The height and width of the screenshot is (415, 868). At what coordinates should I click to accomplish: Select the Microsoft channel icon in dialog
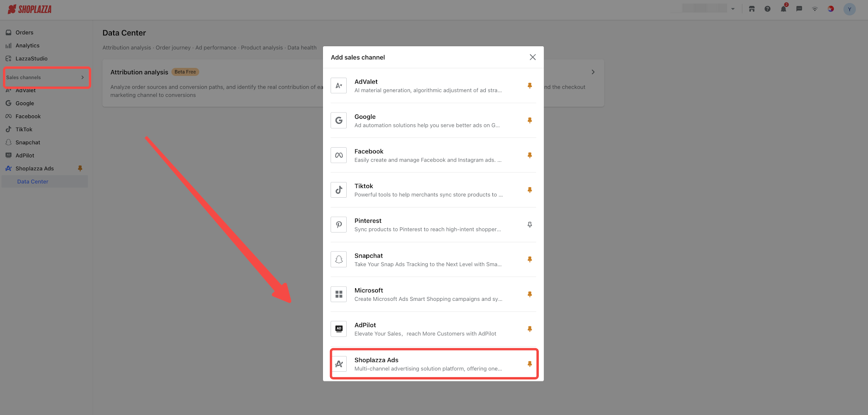pyautogui.click(x=339, y=294)
